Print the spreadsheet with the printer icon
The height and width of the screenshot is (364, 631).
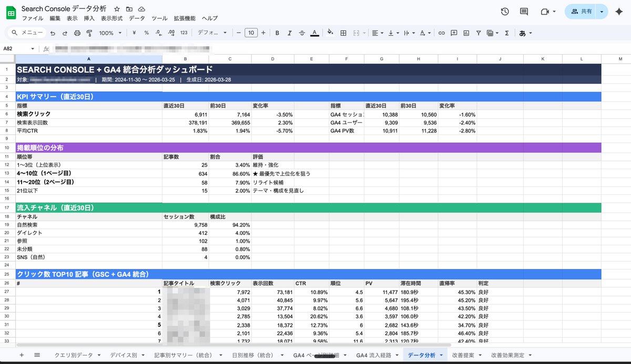click(x=77, y=33)
